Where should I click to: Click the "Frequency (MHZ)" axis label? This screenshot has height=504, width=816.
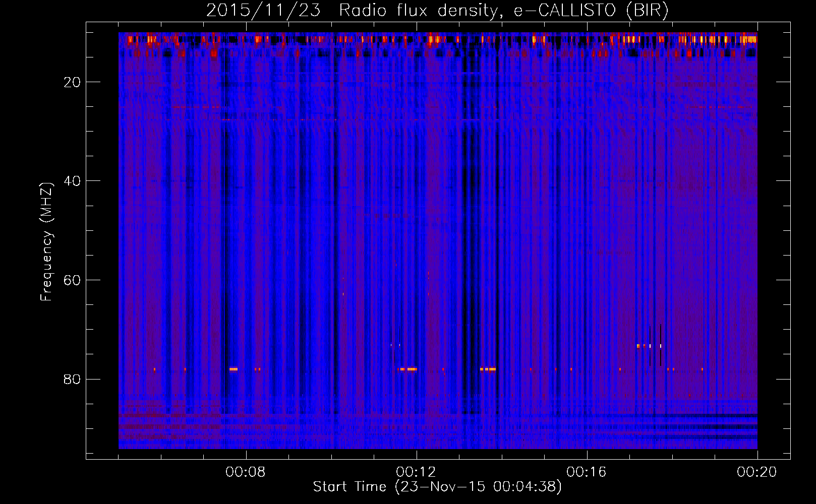pos(46,242)
